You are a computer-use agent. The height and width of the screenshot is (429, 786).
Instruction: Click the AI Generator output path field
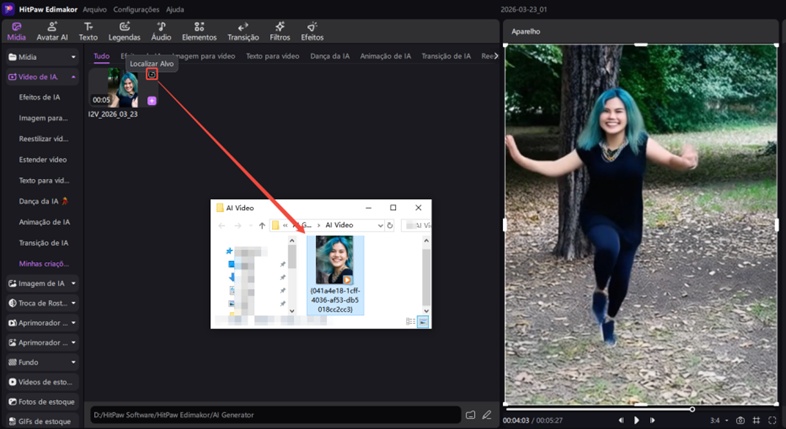(275, 414)
